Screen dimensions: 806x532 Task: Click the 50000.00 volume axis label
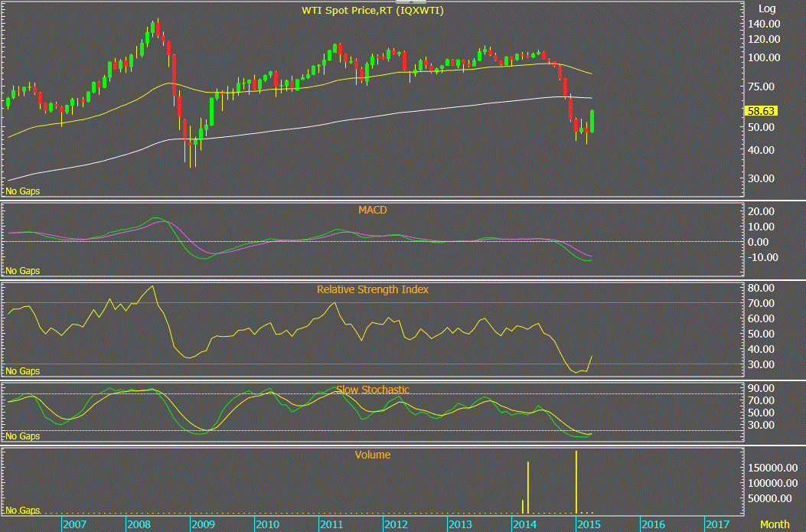(769, 498)
